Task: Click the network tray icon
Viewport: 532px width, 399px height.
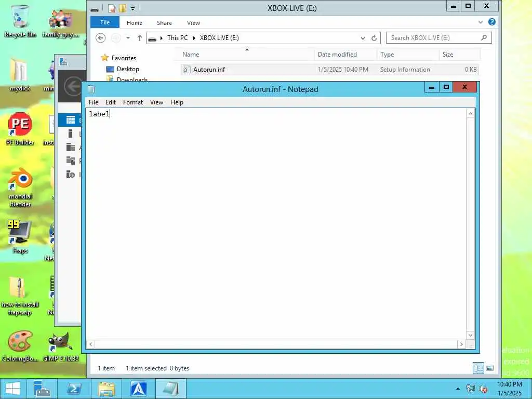Action: tap(470, 389)
